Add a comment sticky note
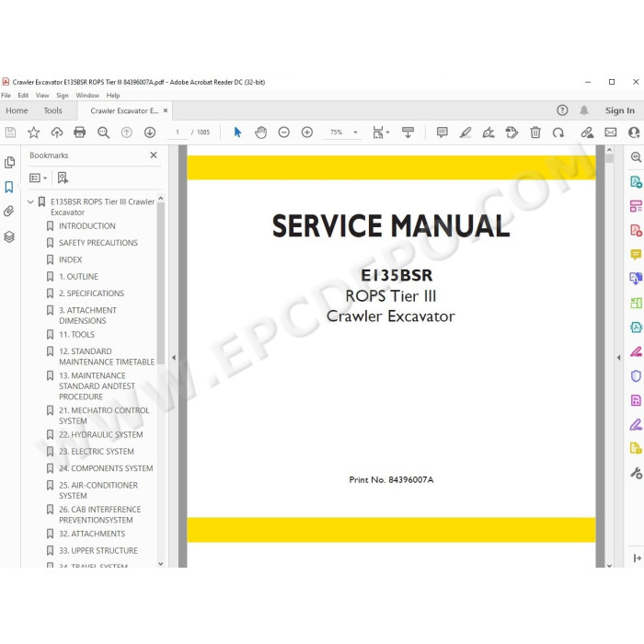Viewport: 644px width, 644px height. 442,132
